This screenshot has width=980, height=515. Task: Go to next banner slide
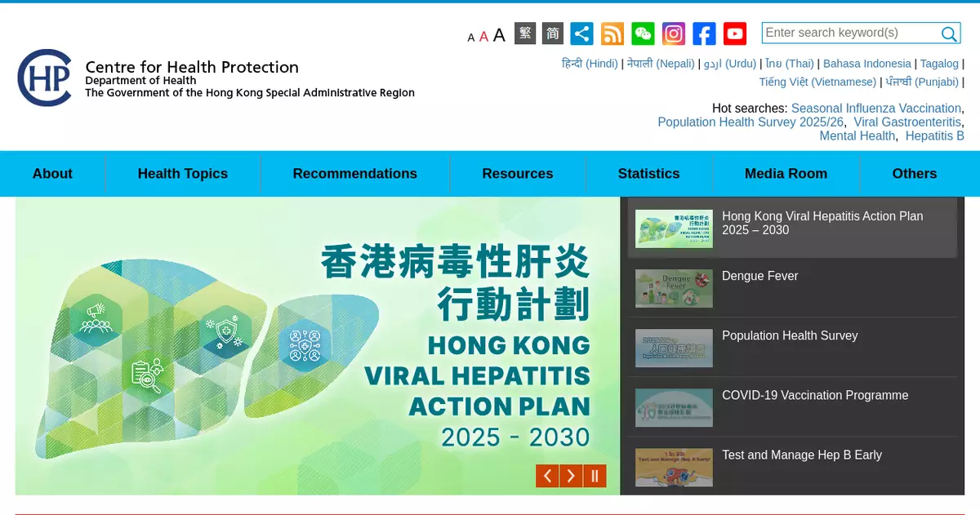[x=571, y=476]
